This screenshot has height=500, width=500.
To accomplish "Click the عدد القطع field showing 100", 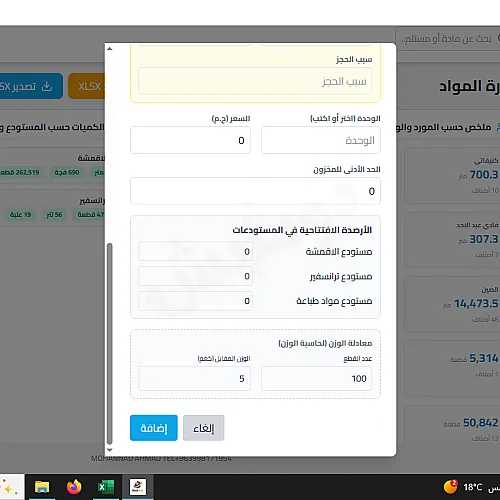I will [316, 378].
